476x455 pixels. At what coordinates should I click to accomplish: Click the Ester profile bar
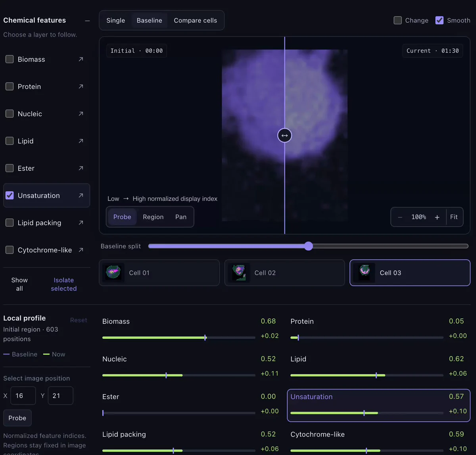pos(179,413)
